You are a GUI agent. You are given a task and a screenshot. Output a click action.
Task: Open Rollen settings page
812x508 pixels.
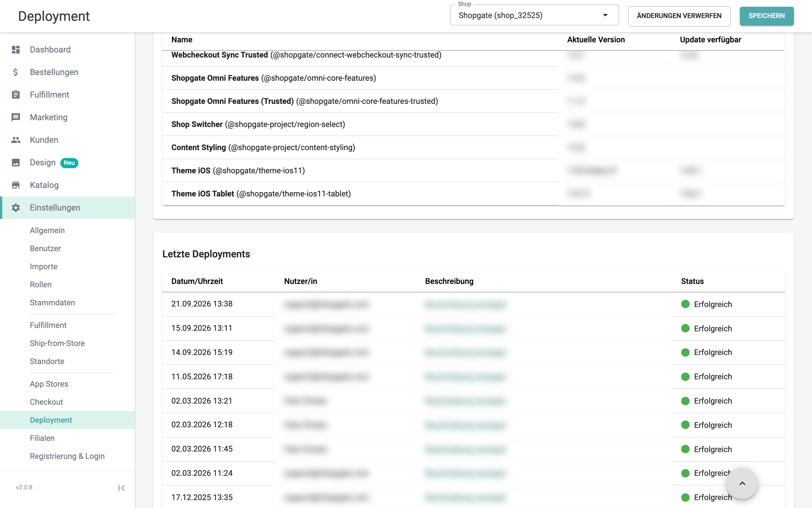(41, 284)
